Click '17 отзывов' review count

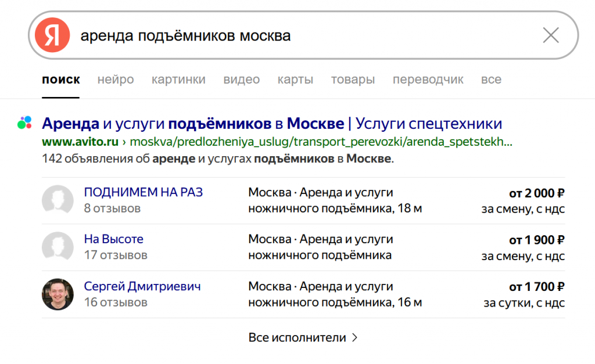[x=116, y=255]
